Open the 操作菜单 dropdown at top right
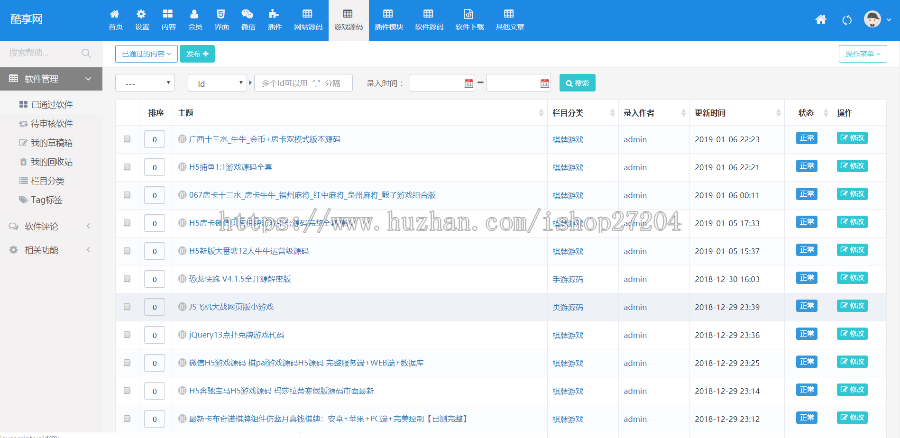 tap(863, 53)
